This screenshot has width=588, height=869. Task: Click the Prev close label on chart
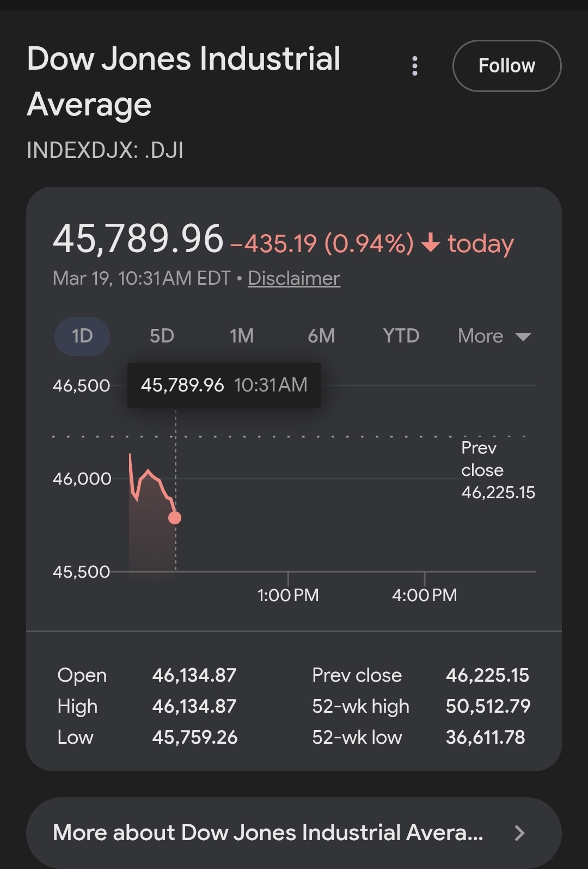482,459
